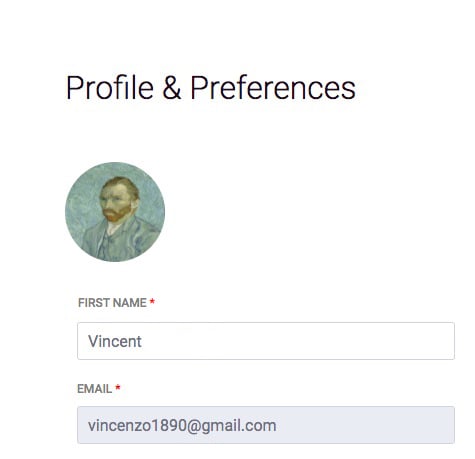Focus the First Name input field
475x459 pixels.
(x=266, y=341)
